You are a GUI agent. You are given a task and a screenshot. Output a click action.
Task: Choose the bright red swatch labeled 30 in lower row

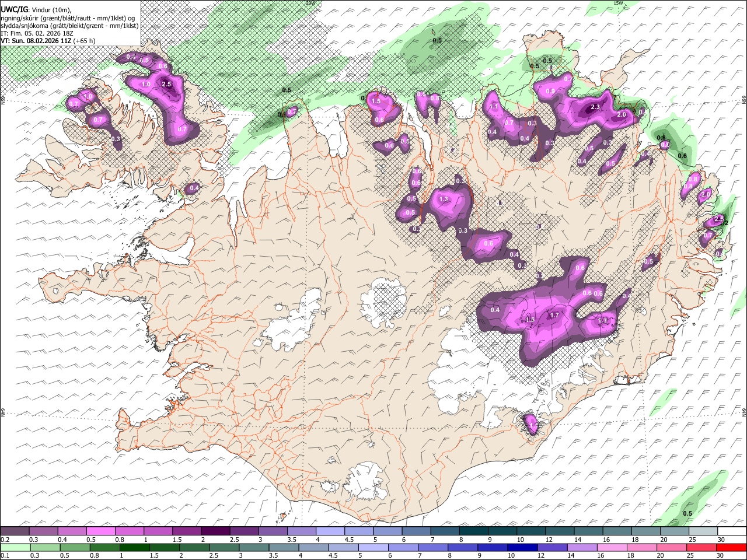(731, 548)
